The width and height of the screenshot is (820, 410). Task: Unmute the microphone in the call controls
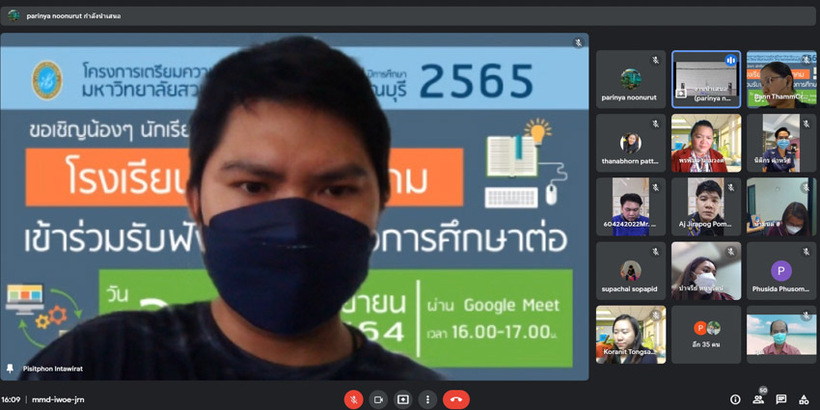point(354,398)
